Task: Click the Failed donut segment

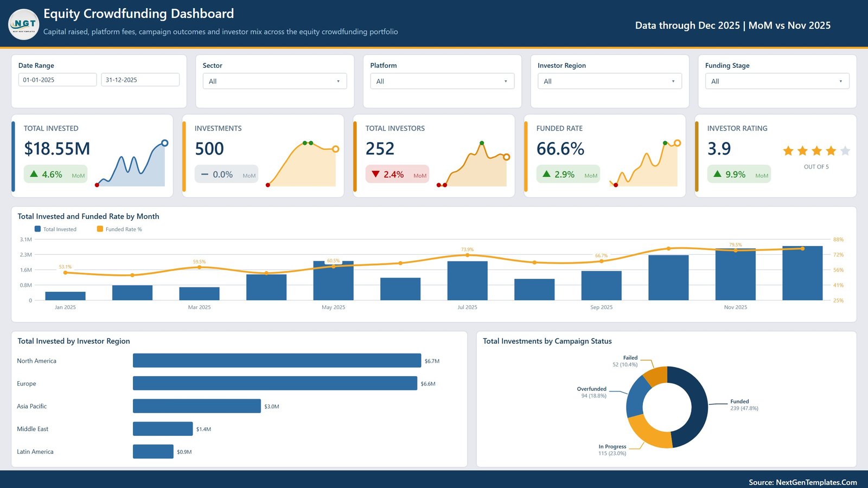Action: click(656, 375)
